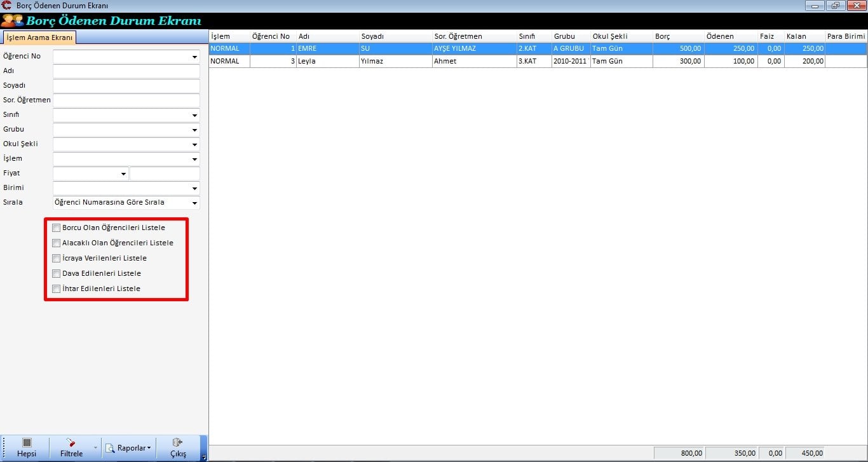Image resolution: width=868 pixels, height=462 pixels.
Task: Enable Borcu Olan Öğrencileri Listele checkbox
Action: (x=57, y=228)
